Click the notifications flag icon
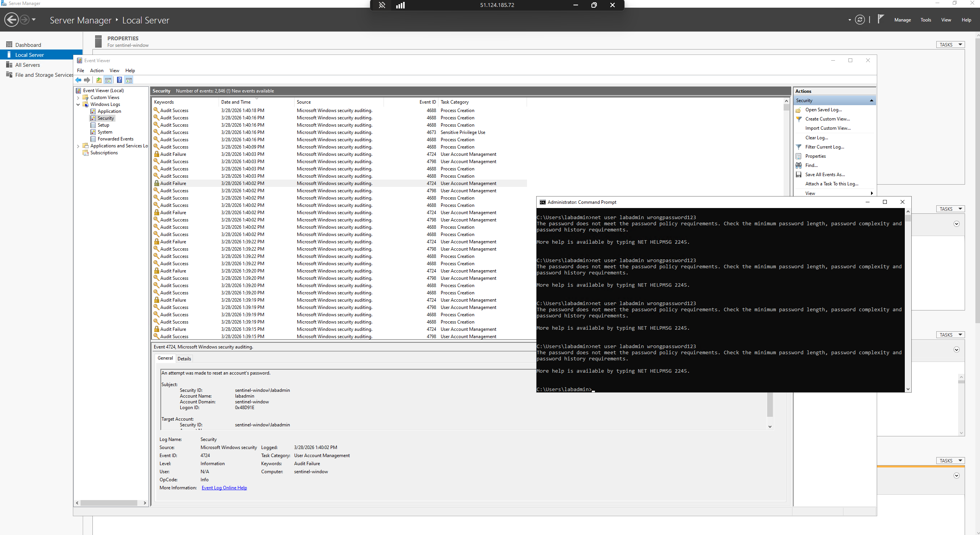 point(881,19)
